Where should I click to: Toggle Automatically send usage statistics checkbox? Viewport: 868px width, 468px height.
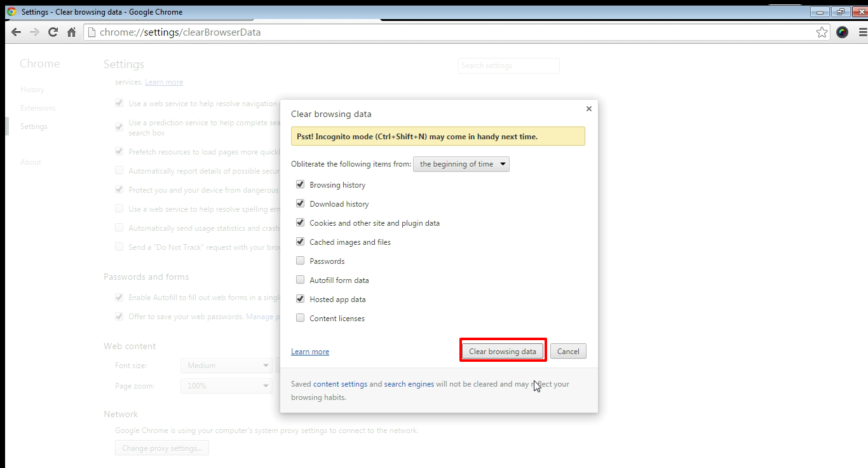(119, 228)
